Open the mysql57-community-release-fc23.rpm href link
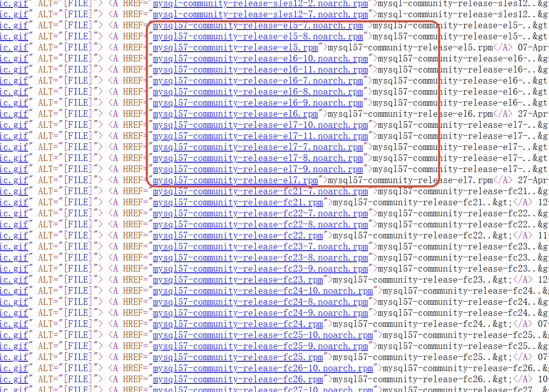The height and width of the screenshot is (392, 549). (238, 280)
